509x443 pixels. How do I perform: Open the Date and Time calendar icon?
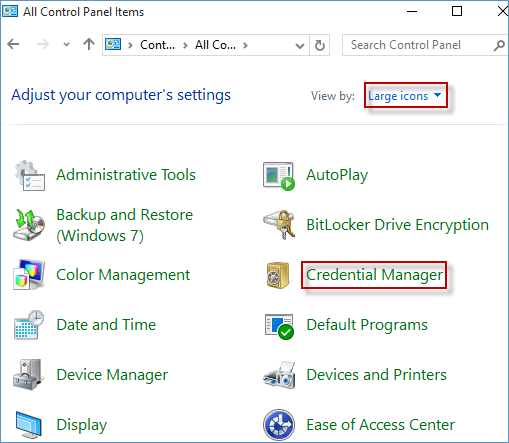click(x=29, y=325)
